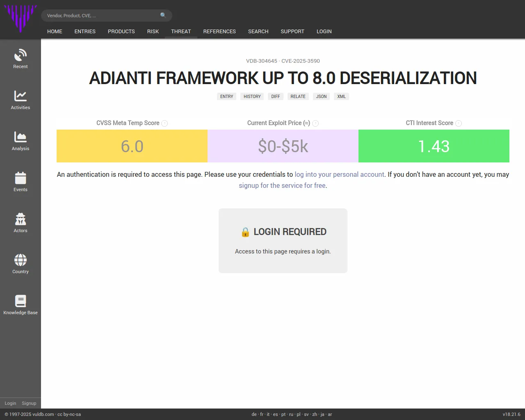Click the VulDB logo
Viewport: 525px width, 420px height.
[x=20, y=18]
